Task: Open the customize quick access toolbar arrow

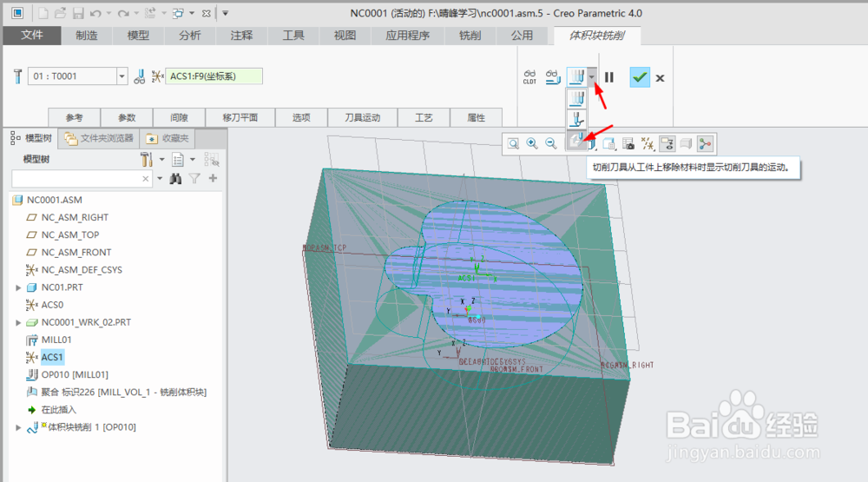Action: (x=226, y=13)
